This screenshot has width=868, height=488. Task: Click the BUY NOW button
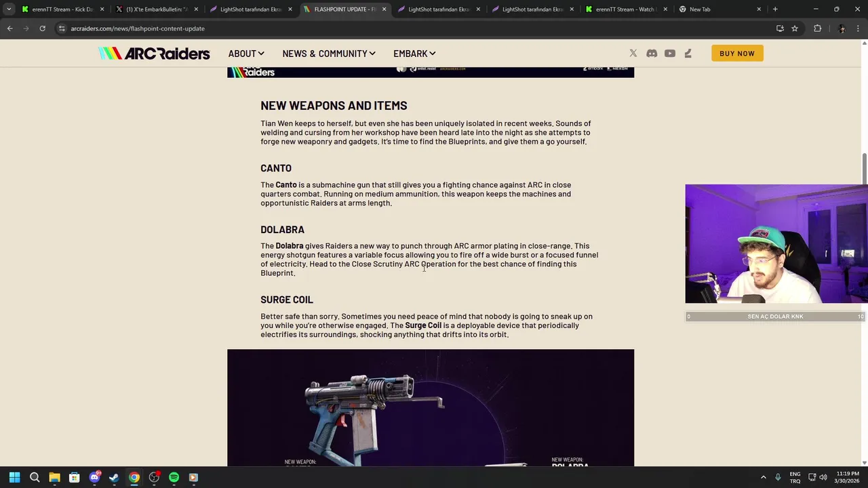(x=737, y=54)
